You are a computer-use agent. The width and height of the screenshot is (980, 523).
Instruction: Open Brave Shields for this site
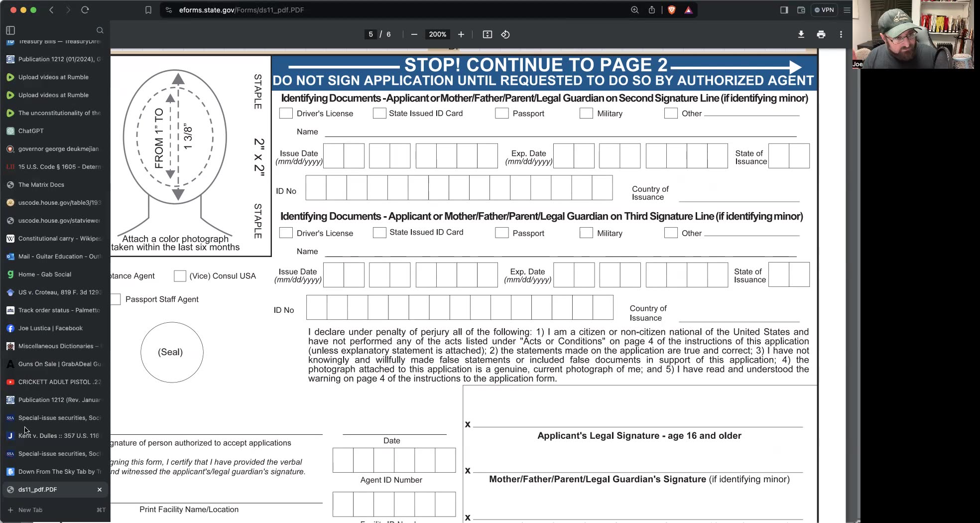671,10
